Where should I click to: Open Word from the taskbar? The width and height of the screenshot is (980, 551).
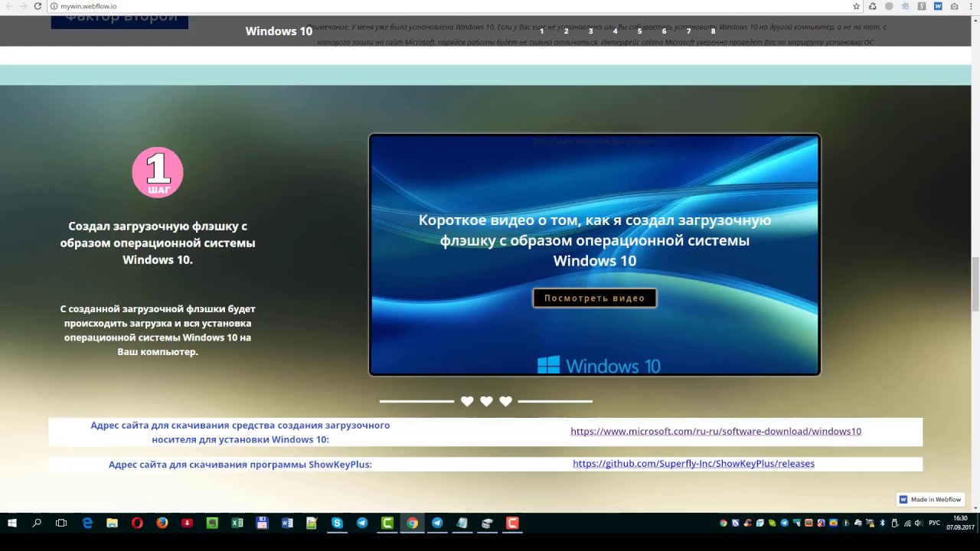coord(287,523)
